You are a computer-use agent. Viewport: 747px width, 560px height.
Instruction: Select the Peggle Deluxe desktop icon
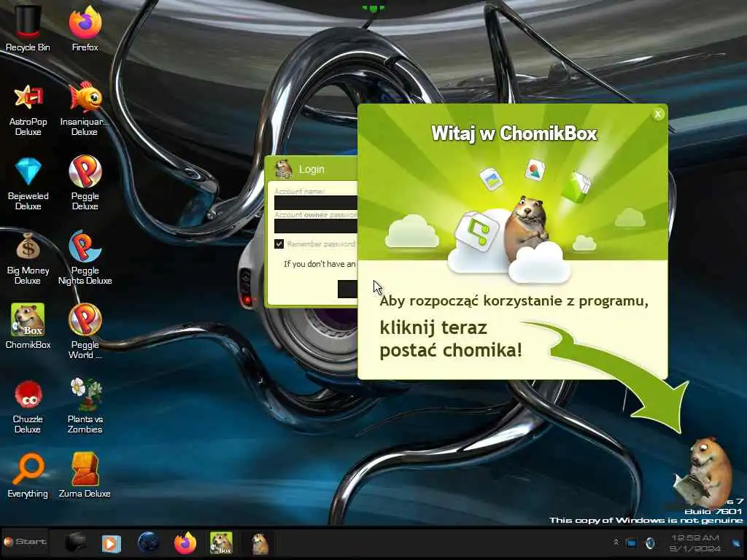coord(85,184)
